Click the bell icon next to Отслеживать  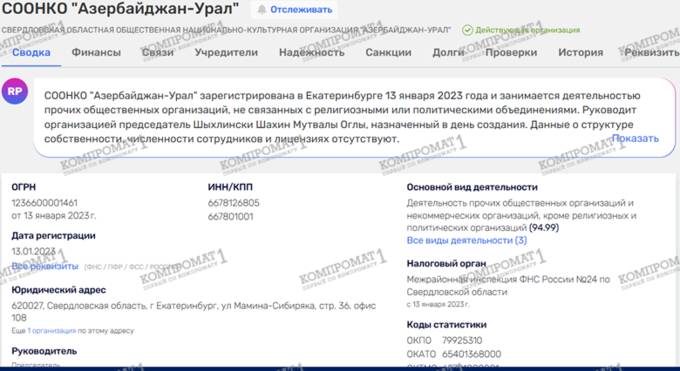[262, 10]
